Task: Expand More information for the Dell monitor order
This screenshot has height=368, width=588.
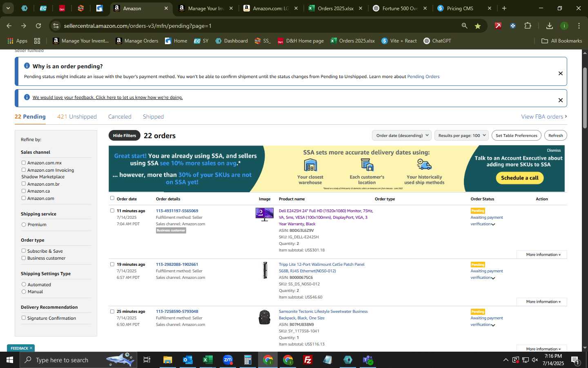Action: coord(542,254)
